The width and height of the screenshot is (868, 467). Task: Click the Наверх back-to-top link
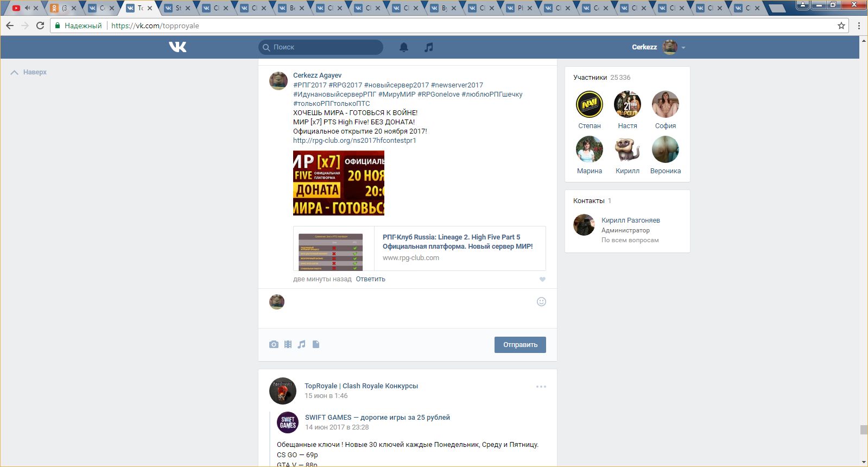[x=29, y=72]
